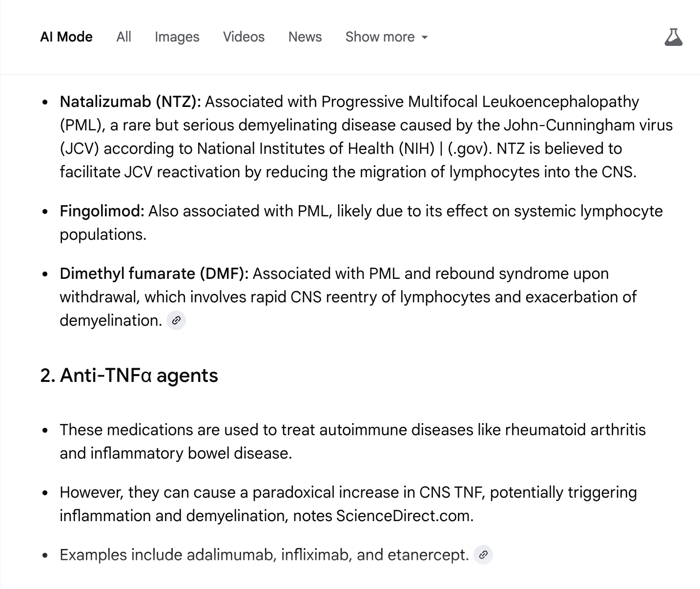Click the "Dimethyl fumarate (DMF):" bold term
700x589 pixels.
click(154, 273)
